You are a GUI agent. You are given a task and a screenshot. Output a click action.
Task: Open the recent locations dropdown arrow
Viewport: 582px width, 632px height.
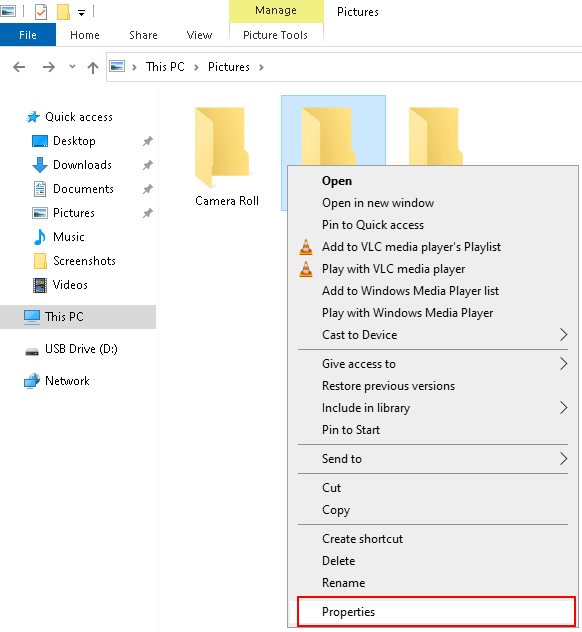tap(72, 67)
